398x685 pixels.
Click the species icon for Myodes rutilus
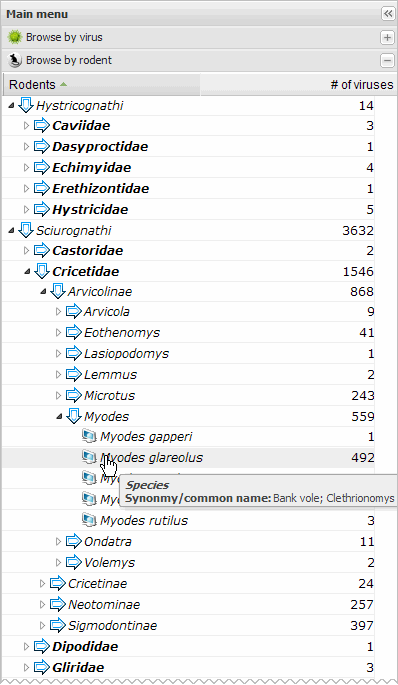click(x=89, y=520)
